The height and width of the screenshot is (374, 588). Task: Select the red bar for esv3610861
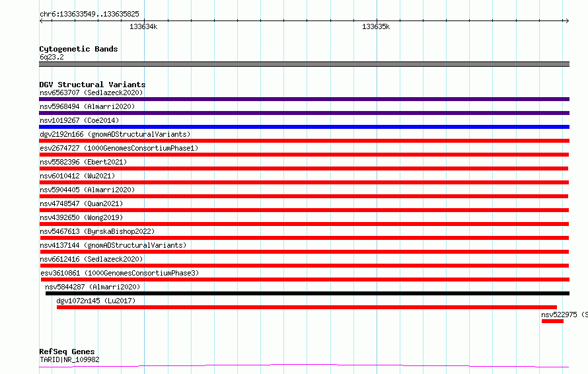tap(305, 280)
